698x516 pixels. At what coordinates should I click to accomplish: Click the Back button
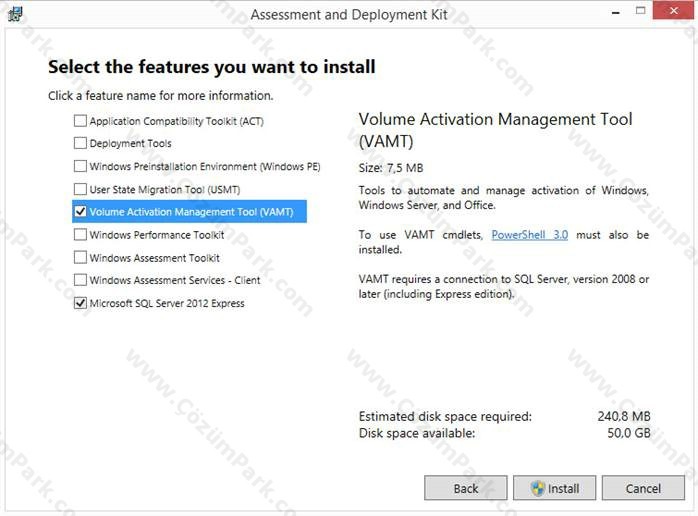tap(466, 488)
